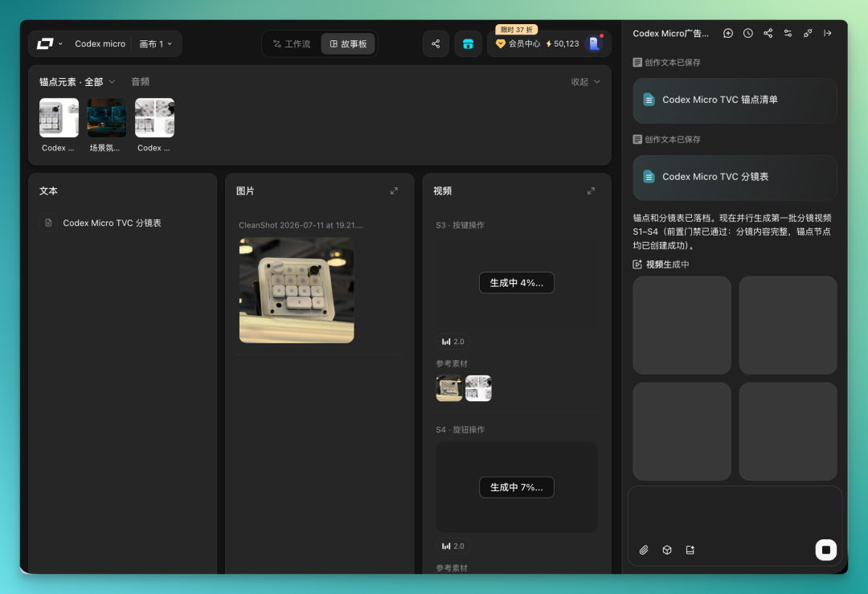
Task: Click the 生成中 4% progress indicator
Action: (x=517, y=283)
